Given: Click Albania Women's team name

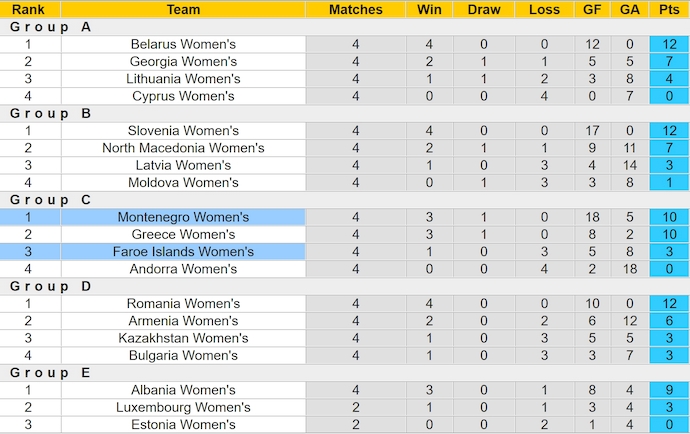Looking at the screenshot, I should pos(183,390).
